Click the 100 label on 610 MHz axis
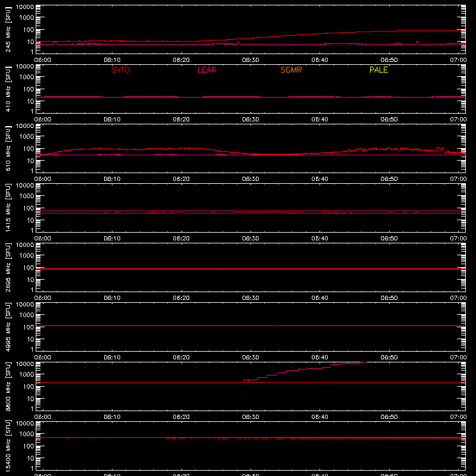The width and height of the screenshot is (476, 476). tap(29, 149)
